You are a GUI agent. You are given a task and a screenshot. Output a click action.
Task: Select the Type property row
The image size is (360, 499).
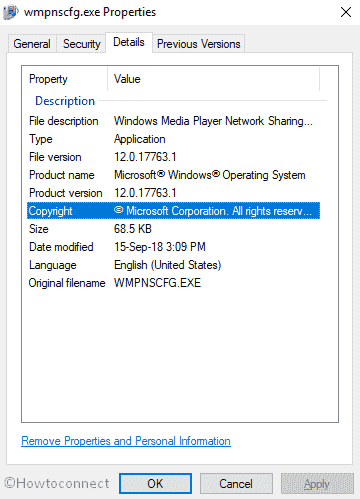click(173, 139)
